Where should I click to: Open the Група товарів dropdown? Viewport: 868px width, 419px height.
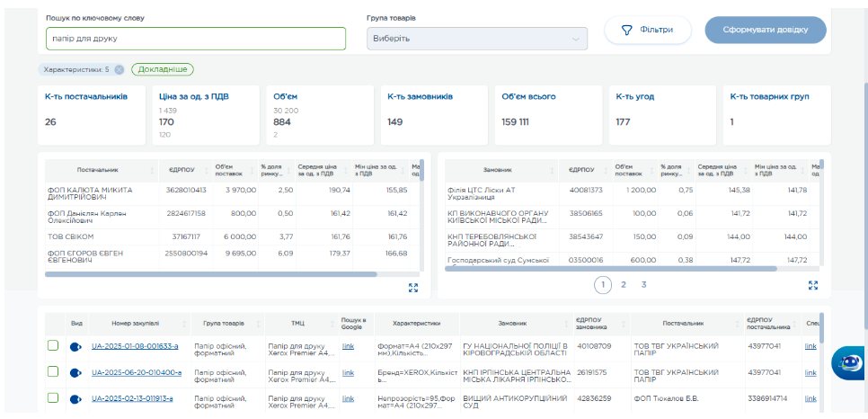pyautogui.click(x=476, y=39)
